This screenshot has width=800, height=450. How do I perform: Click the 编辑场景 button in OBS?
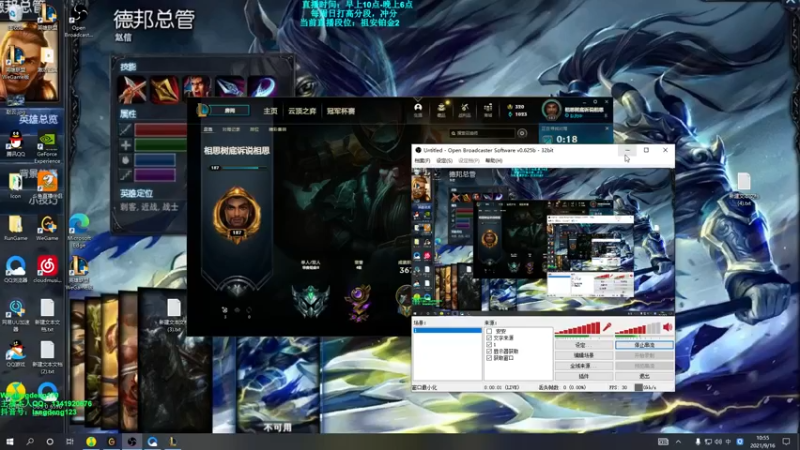click(x=584, y=356)
